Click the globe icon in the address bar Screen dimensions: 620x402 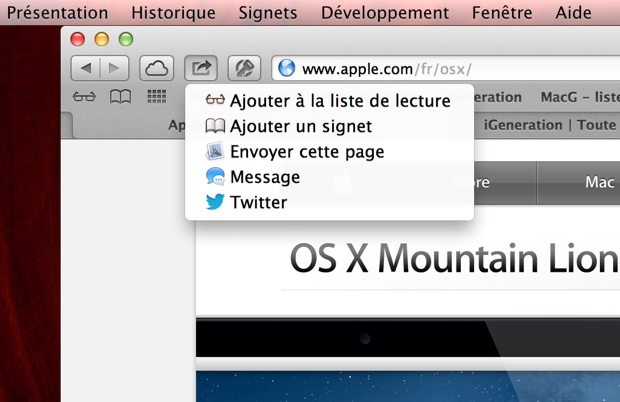(287, 68)
